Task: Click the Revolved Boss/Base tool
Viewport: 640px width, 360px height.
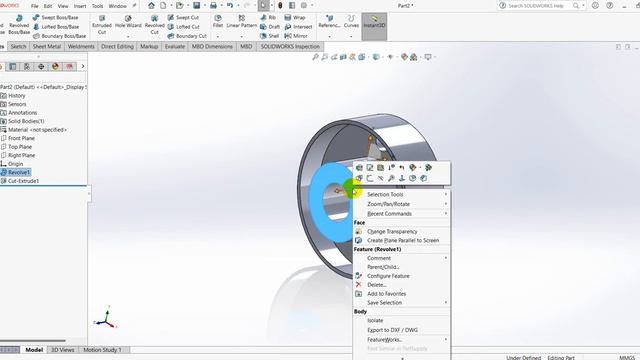Action: pos(19,24)
